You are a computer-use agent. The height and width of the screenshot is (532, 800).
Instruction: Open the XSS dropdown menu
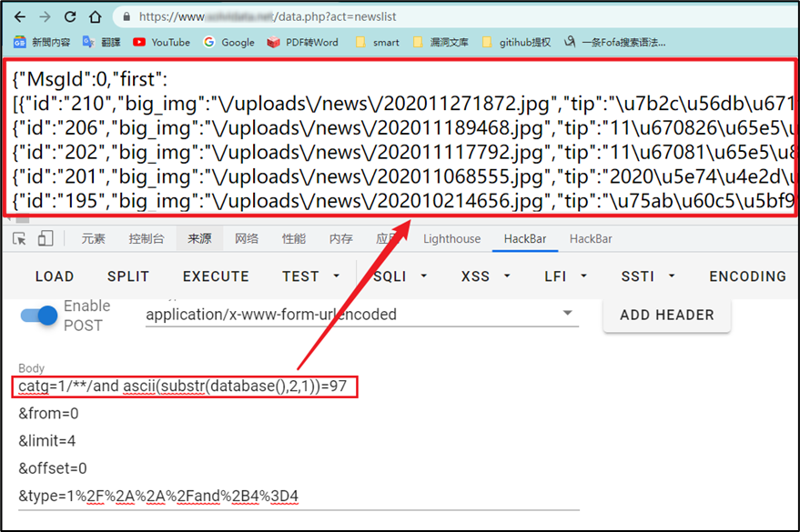pyautogui.click(x=485, y=276)
